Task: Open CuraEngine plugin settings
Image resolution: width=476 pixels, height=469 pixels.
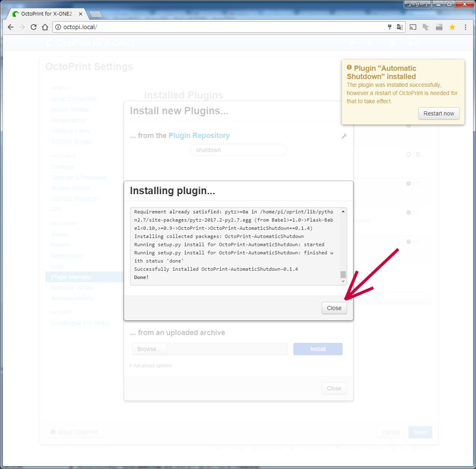Action: click(80, 323)
